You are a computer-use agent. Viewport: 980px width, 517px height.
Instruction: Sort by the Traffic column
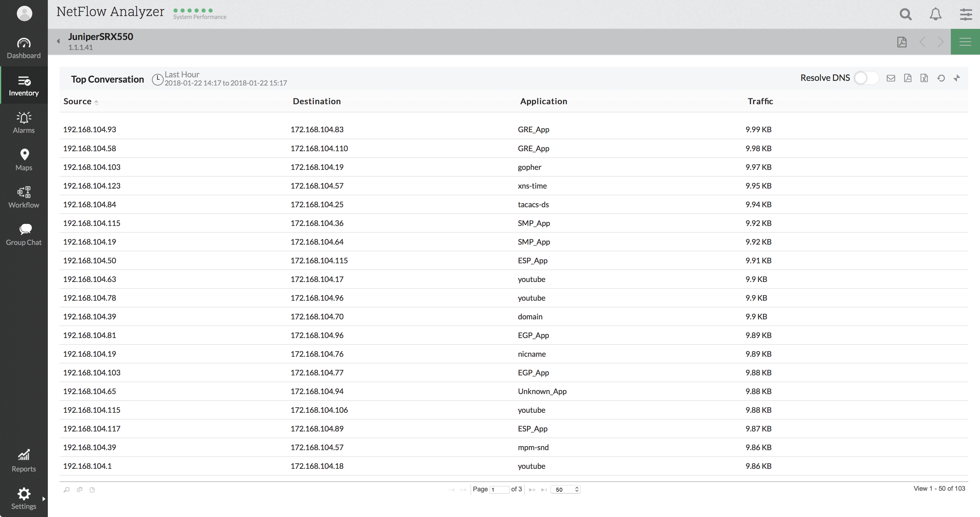tap(760, 101)
